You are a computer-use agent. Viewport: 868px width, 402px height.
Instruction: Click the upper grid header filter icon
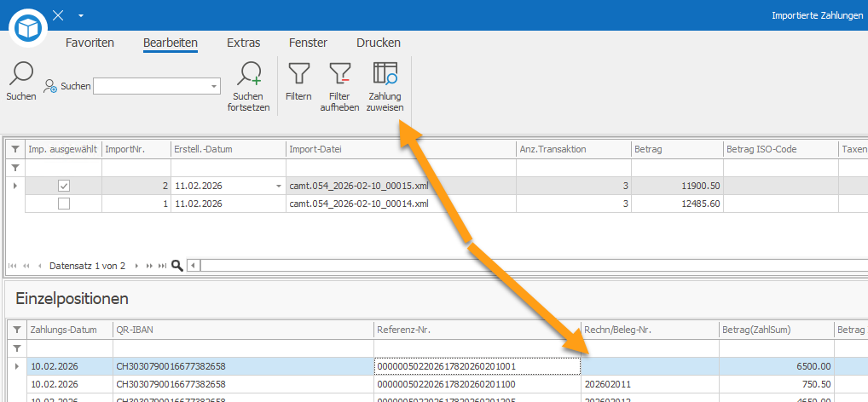click(x=15, y=149)
